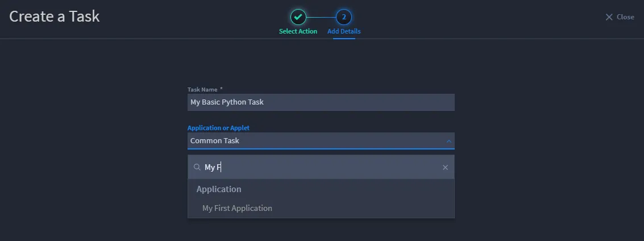Focus the dropdown search box containing 'My F'
The width and height of the screenshot is (644, 241).
[x=321, y=167]
